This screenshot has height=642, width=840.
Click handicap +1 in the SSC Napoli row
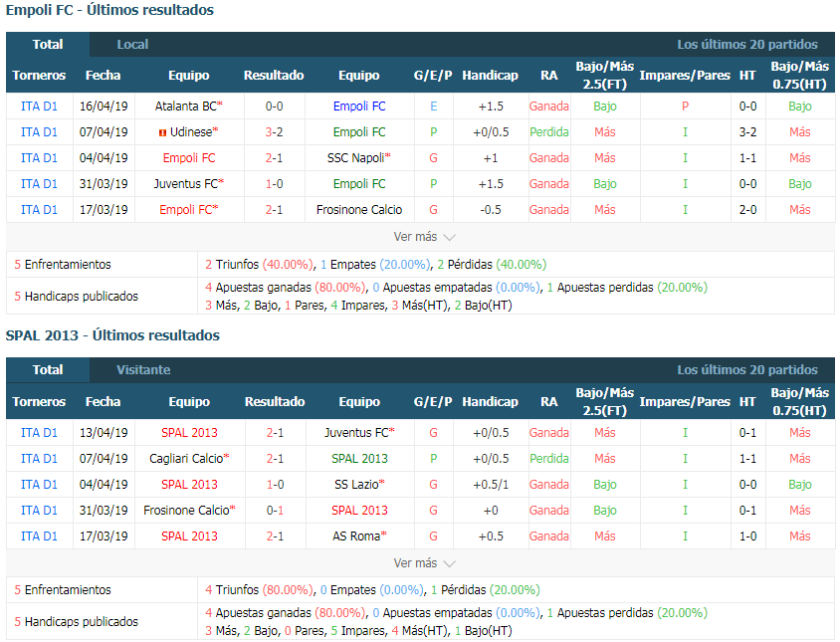pos(491,158)
